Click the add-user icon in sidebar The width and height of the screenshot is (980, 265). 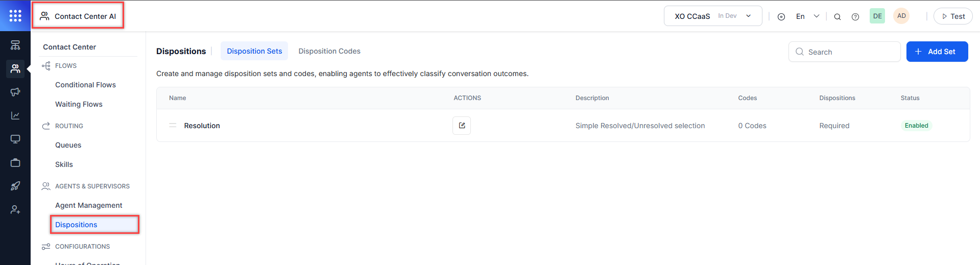pos(15,209)
